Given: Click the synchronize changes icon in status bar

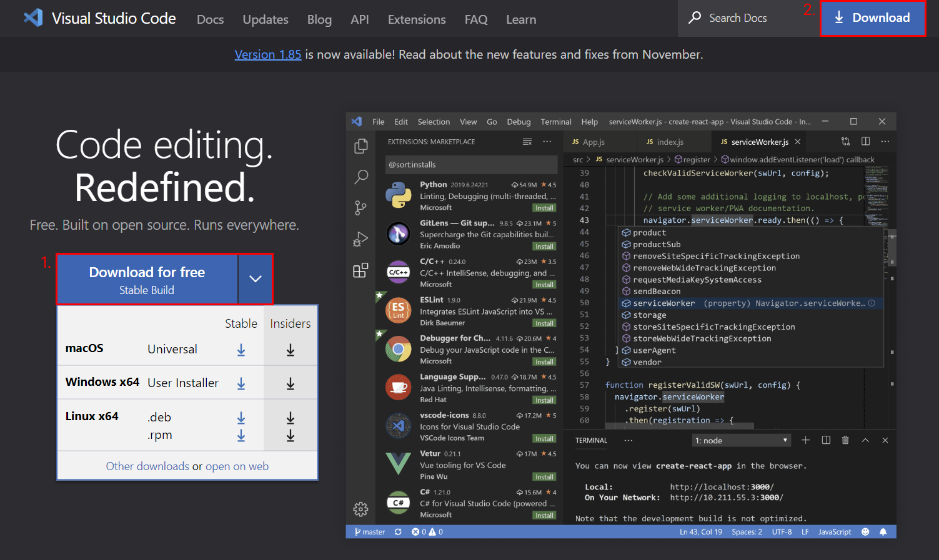Looking at the screenshot, I should click(398, 532).
